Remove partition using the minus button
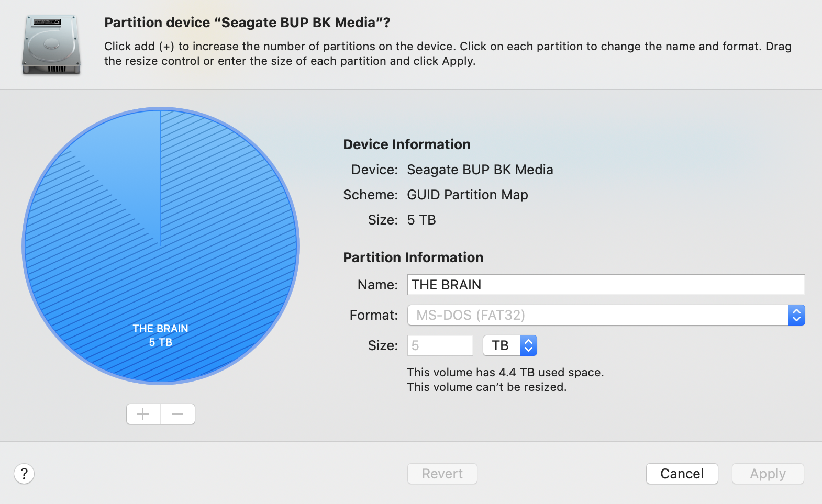Screen dimensions: 822x504 [178, 414]
